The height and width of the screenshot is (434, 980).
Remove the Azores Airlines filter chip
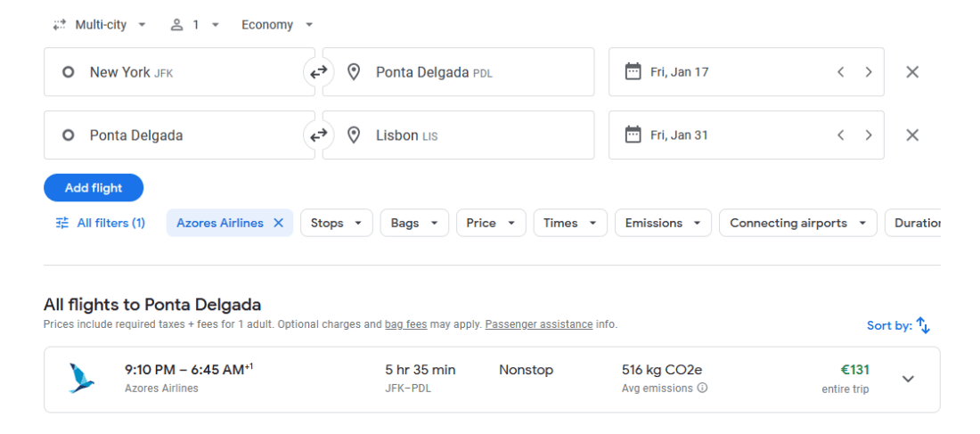point(278,223)
